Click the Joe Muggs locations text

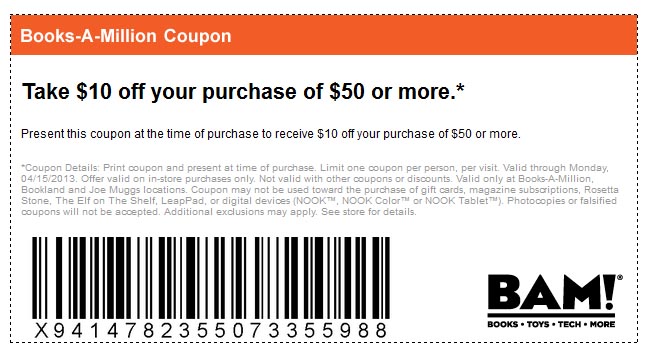[x=137, y=189]
